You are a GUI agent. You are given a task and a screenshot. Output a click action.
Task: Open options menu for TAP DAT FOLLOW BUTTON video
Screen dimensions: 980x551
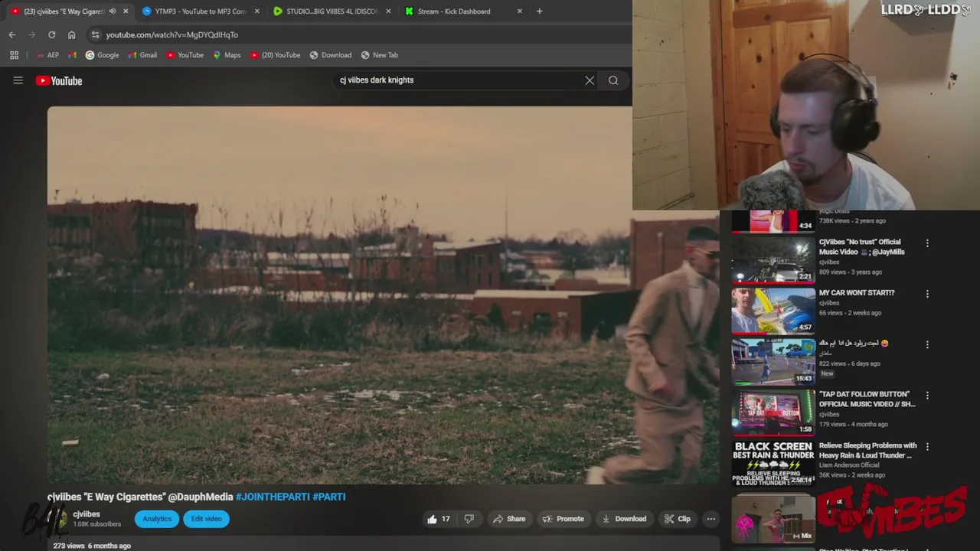927,396
